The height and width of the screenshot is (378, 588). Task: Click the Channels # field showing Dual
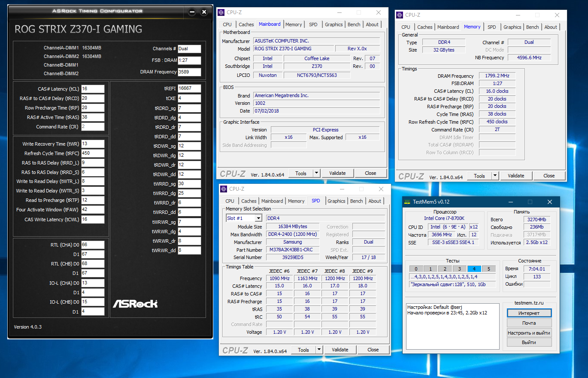point(189,49)
